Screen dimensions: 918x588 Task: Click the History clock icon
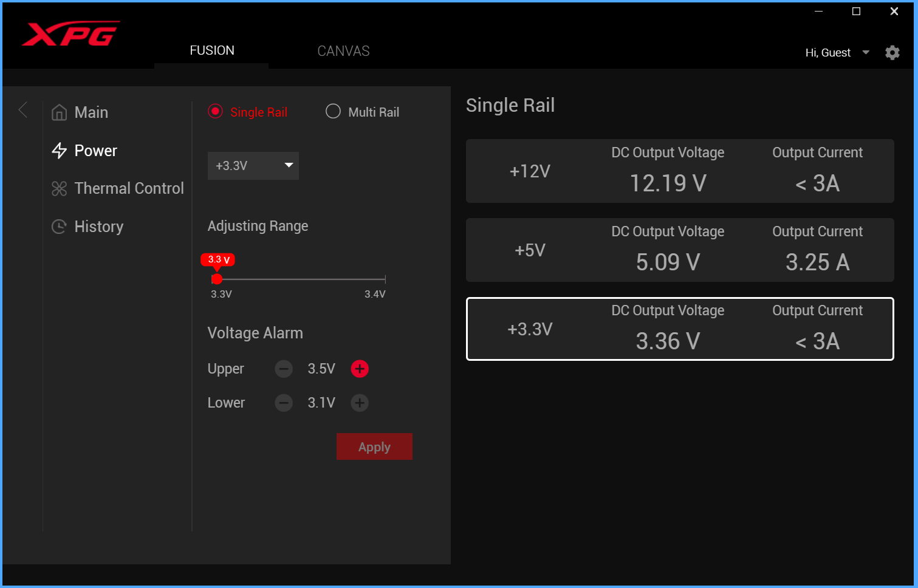coord(59,227)
